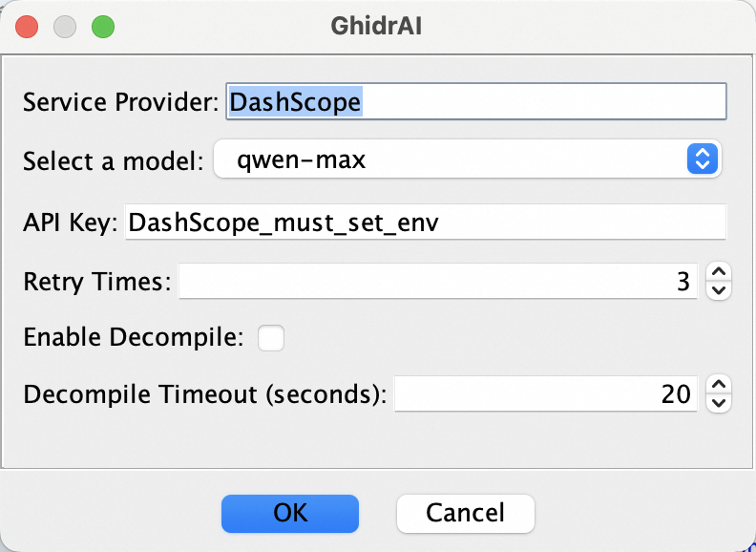Click the Service Provider text field

click(475, 102)
